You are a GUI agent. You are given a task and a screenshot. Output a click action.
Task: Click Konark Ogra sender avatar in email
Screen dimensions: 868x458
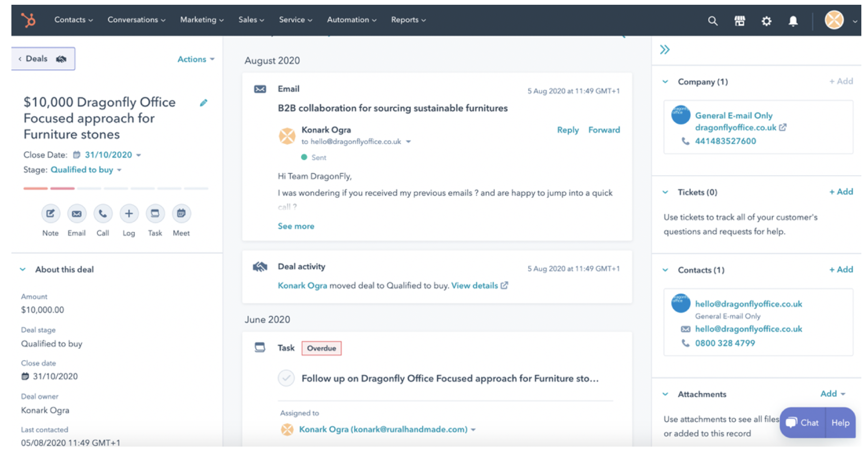(287, 136)
